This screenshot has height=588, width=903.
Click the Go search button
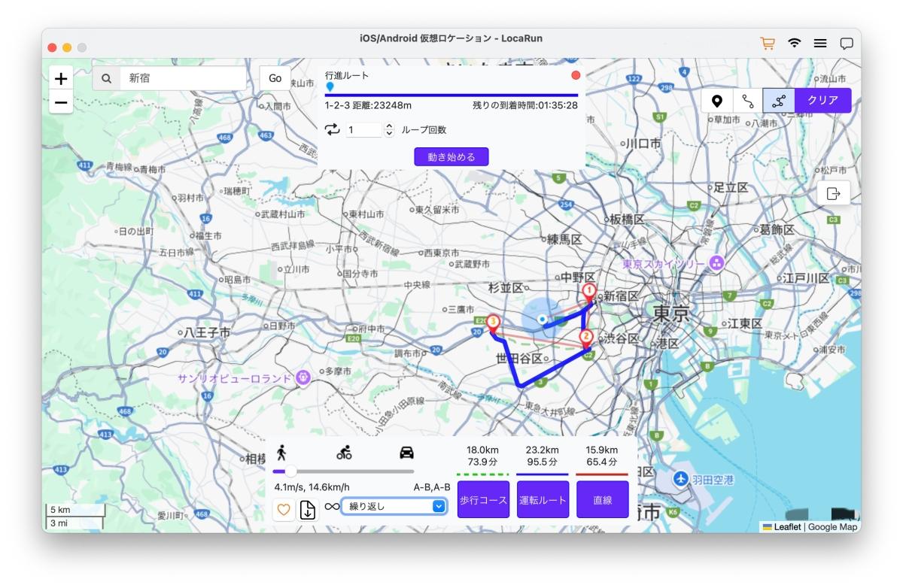pos(275,78)
